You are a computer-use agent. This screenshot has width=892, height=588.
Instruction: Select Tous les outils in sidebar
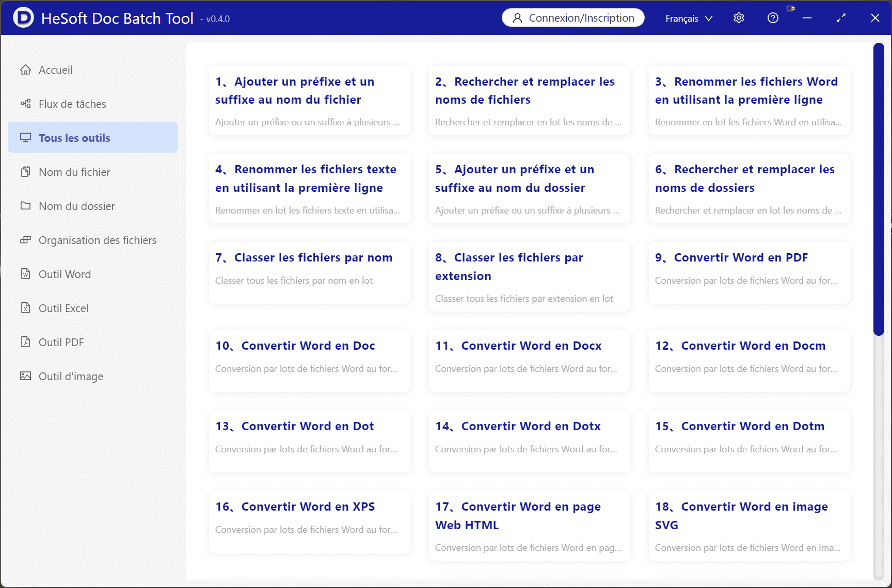point(74,138)
